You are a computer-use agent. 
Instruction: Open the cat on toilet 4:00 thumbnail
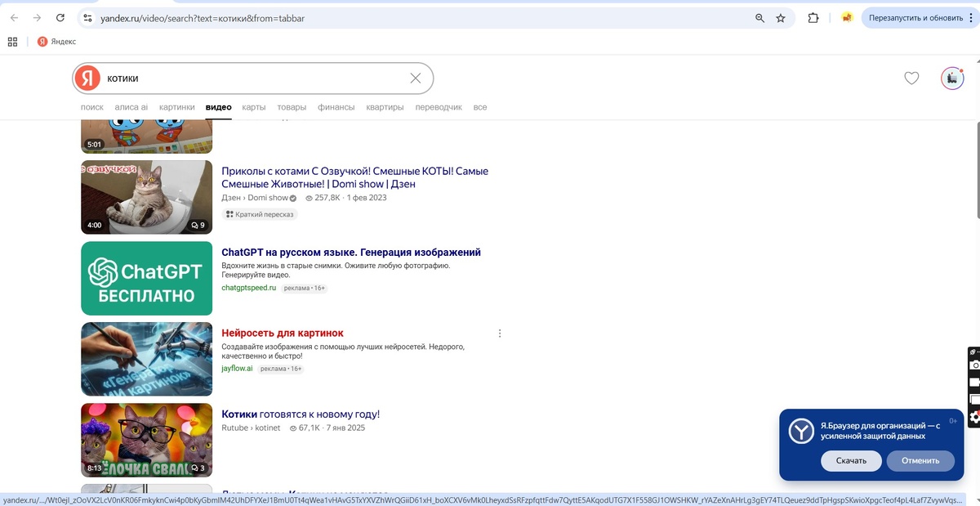(146, 197)
